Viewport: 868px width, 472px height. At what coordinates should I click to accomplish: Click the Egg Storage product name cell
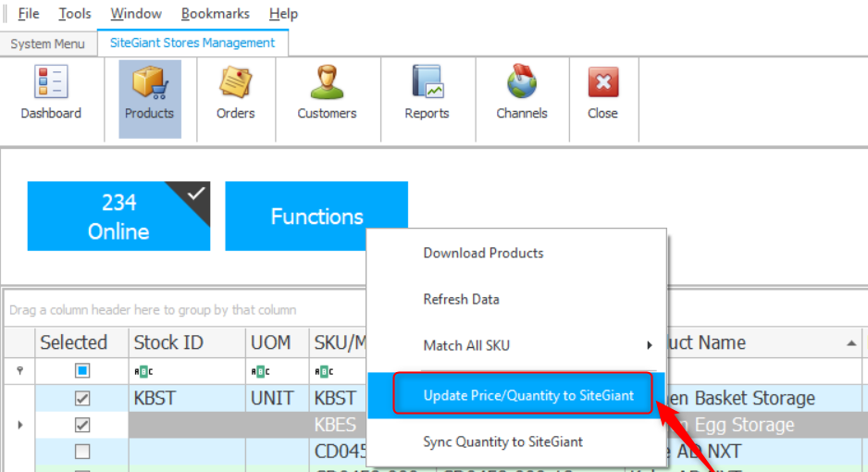764,425
